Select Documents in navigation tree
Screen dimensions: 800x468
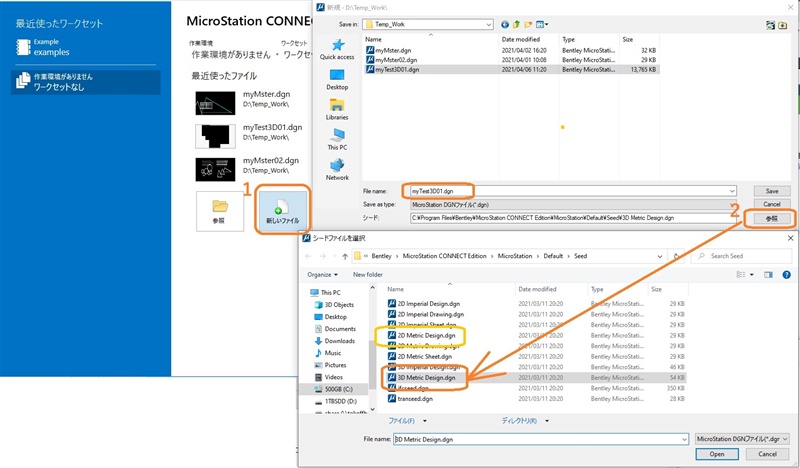click(x=335, y=329)
